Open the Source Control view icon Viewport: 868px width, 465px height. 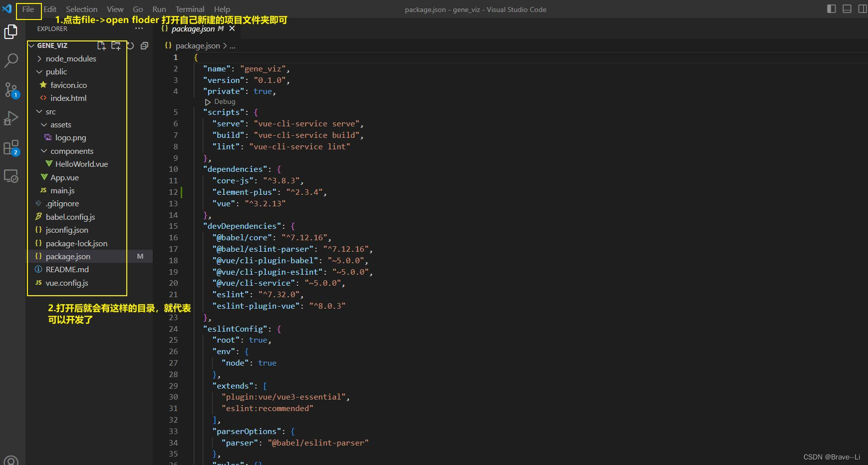[11, 90]
